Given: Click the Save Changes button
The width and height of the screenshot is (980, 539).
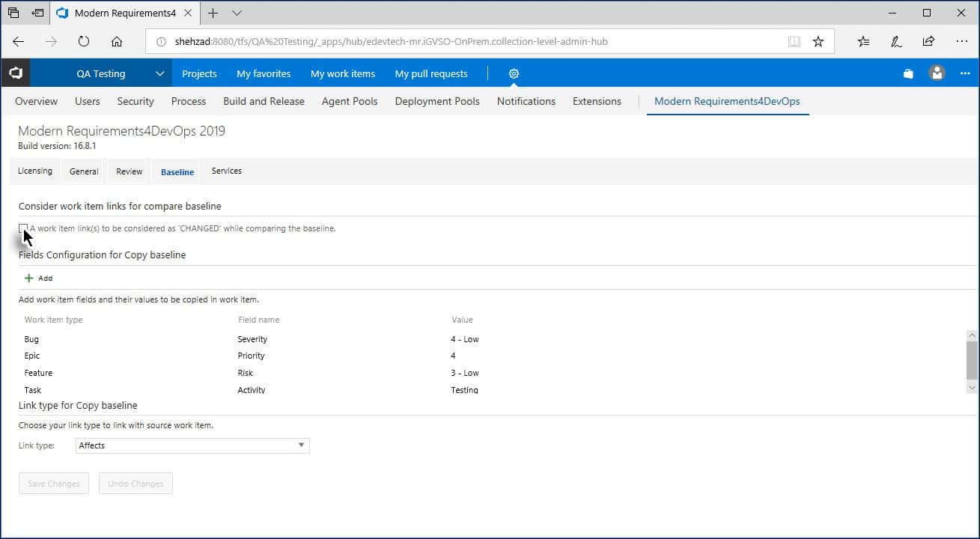Looking at the screenshot, I should [54, 484].
